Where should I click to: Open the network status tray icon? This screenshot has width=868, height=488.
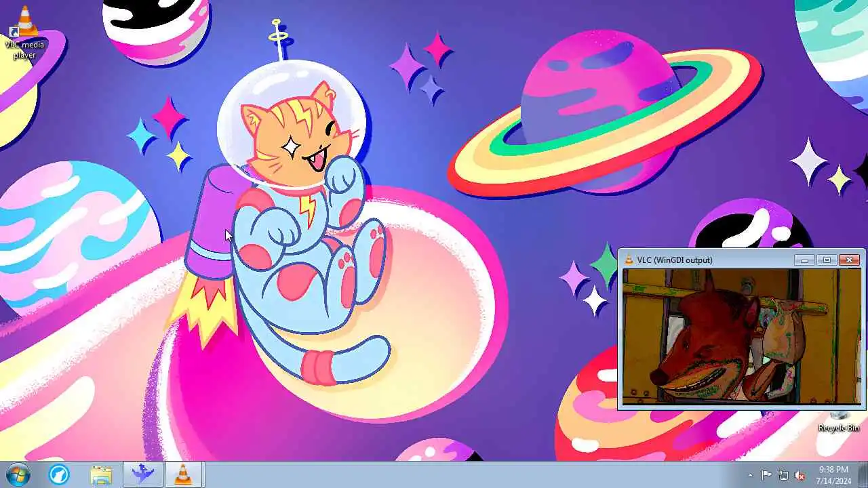pos(783,475)
